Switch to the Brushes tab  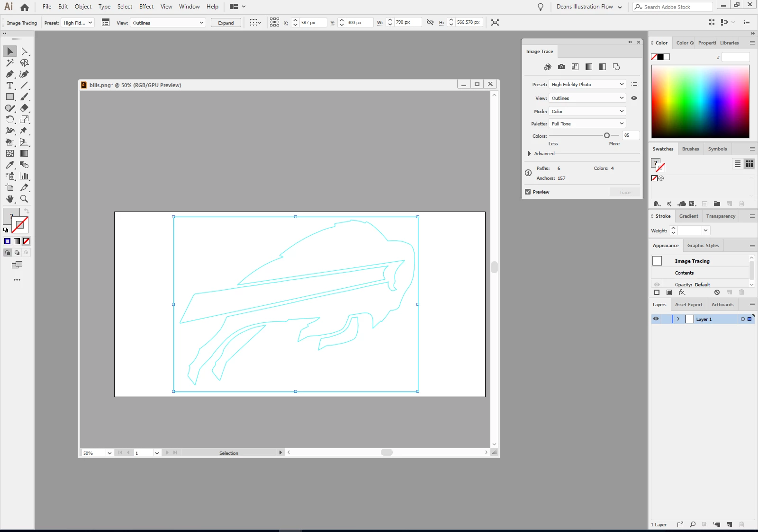coord(690,149)
